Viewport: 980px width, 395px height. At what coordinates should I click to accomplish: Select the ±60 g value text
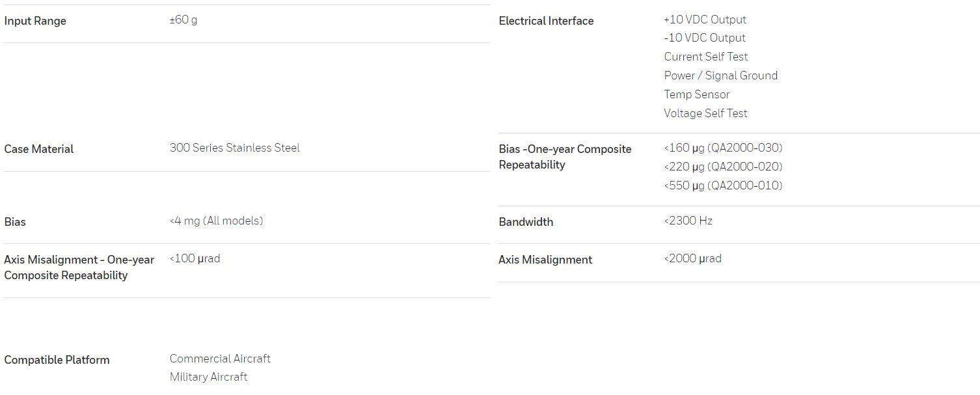[x=184, y=20]
